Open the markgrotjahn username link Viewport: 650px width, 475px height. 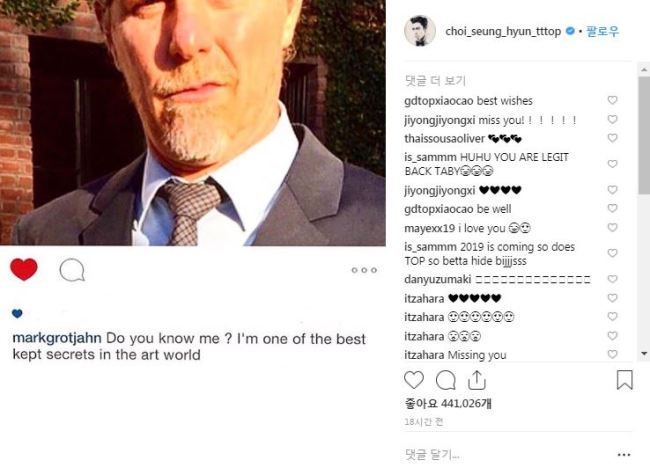(x=57, y=338)
